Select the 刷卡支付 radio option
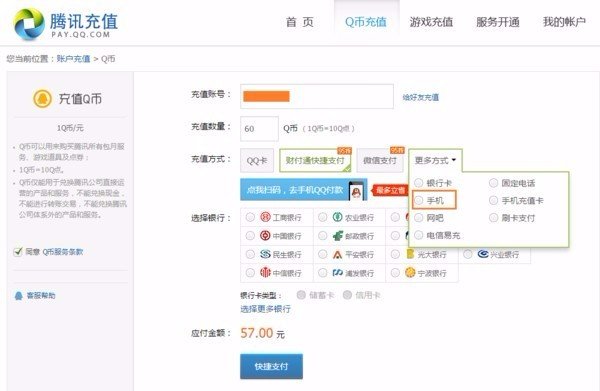This screenshot has height=391, width=600. pyautogui.click(x=493, y=218)
